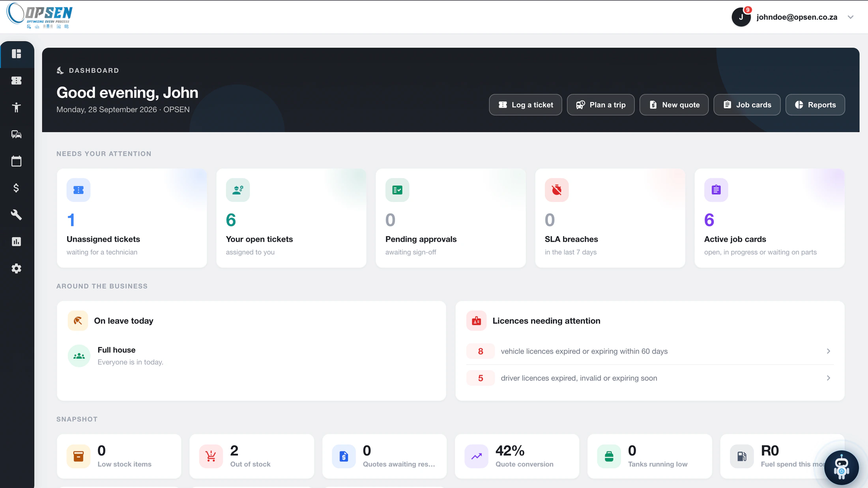The image size is (868, 488).
Task: Open the settings gear sidebar icon
Action: point(17,268)
